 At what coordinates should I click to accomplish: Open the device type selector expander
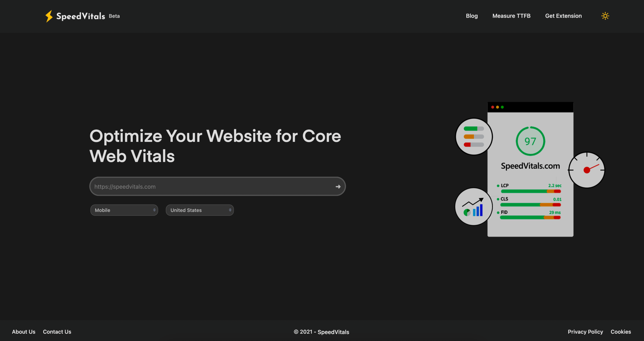(124, 210)
